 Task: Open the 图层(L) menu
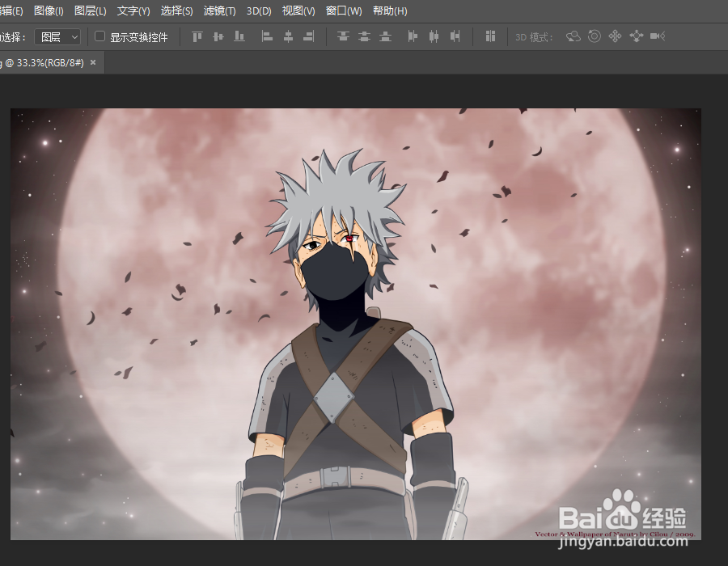(x=91, y=11)
